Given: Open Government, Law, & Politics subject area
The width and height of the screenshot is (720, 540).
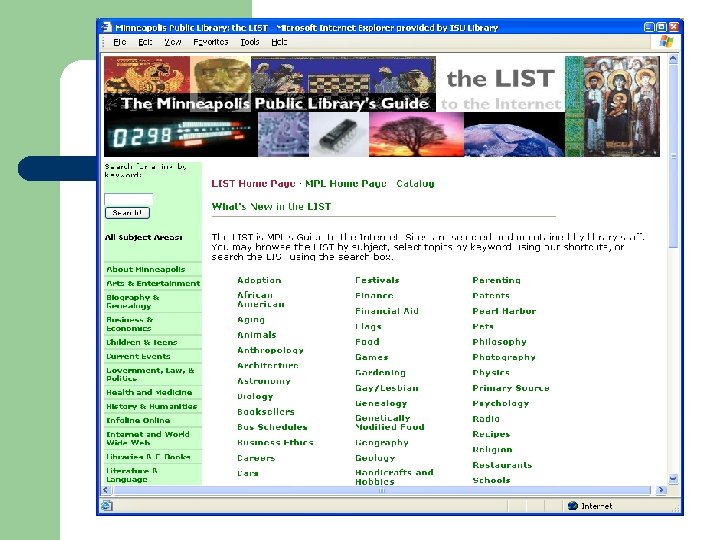Looking at the screenshot, I should pyautogui.click(x=151, y=374).
